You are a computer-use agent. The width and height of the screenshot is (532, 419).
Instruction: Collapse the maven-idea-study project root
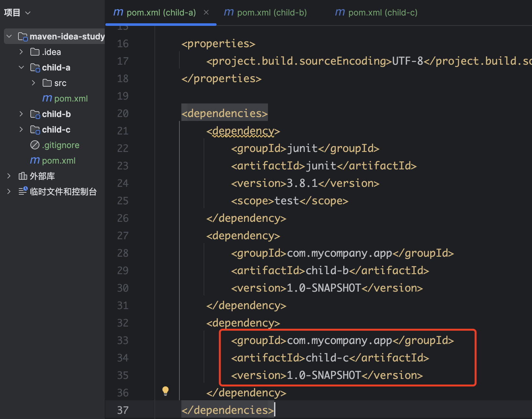coord(9,37)
